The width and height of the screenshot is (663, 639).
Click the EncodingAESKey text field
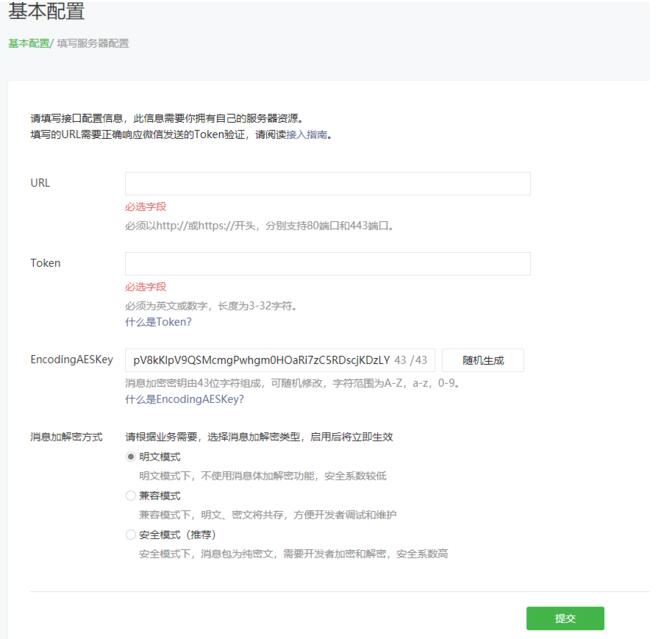point(280,360)
